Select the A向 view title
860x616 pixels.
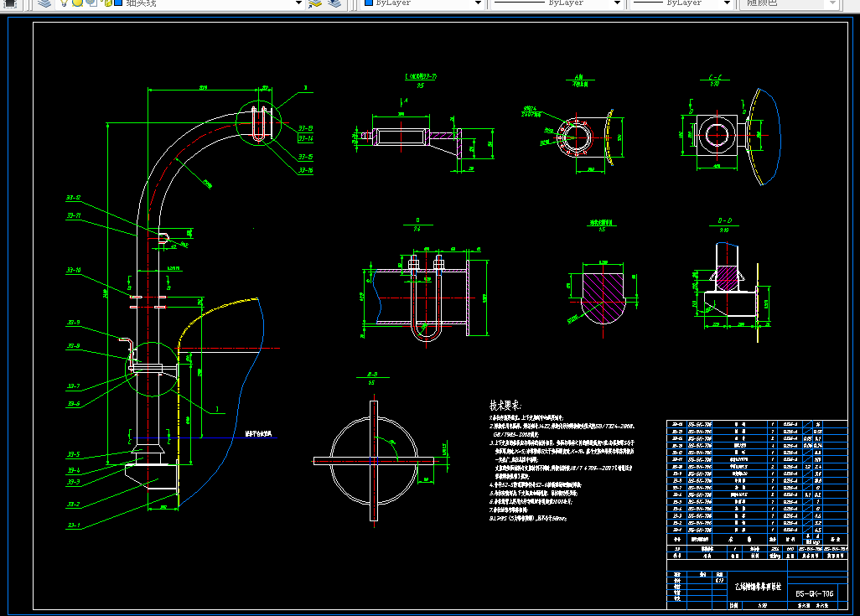coord(579,77)
